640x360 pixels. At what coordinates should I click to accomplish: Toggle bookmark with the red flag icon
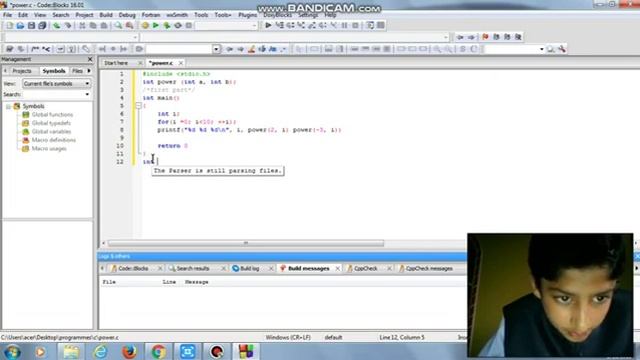(485, 37)
